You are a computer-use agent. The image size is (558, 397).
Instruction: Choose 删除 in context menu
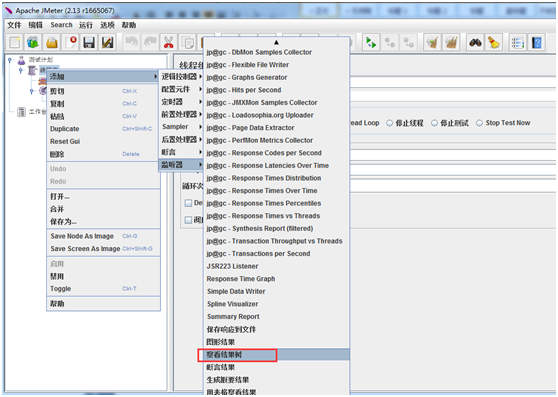click(x=103, y=154)
